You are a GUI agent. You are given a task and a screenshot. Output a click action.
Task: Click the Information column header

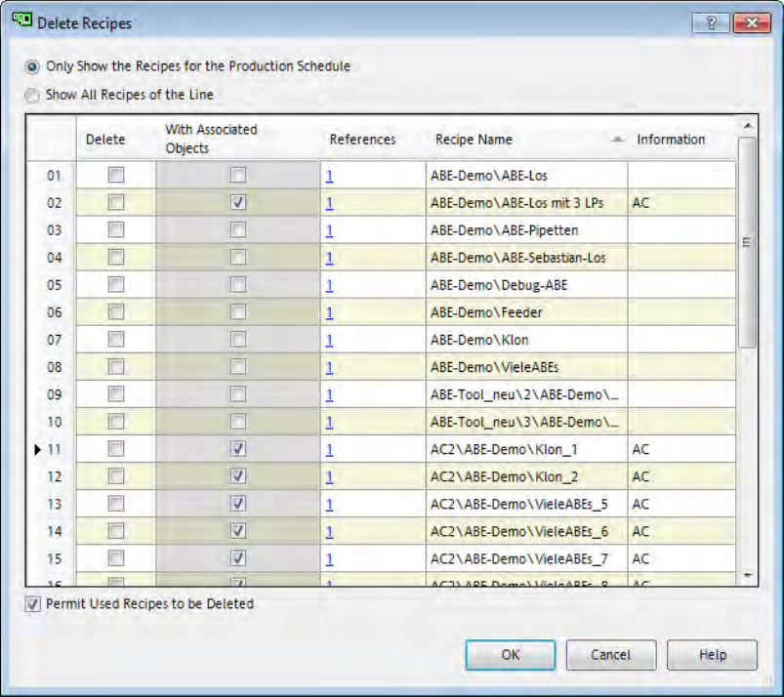[x=671, y=140]
